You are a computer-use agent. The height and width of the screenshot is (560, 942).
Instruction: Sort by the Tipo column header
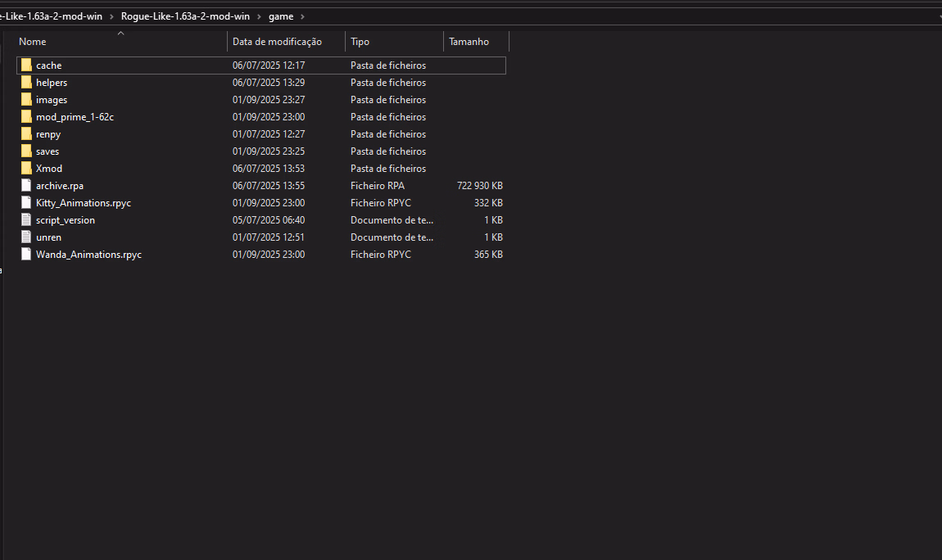tap(360, 42)
